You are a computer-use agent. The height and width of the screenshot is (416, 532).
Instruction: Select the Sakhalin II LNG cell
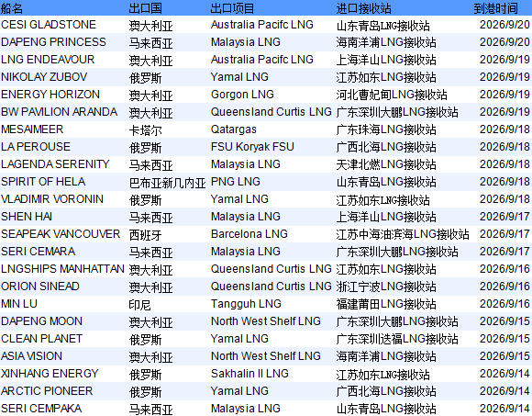coord(249,374)
